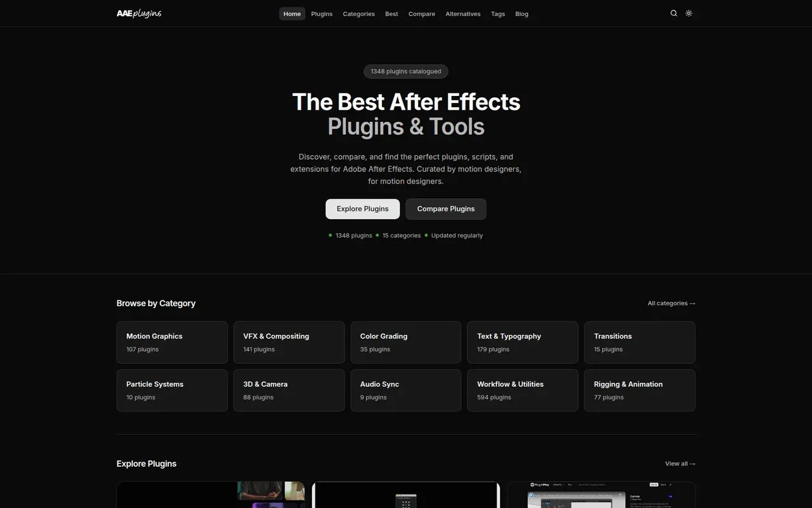Go to the Categories nav item

click(x=358, y=14)
